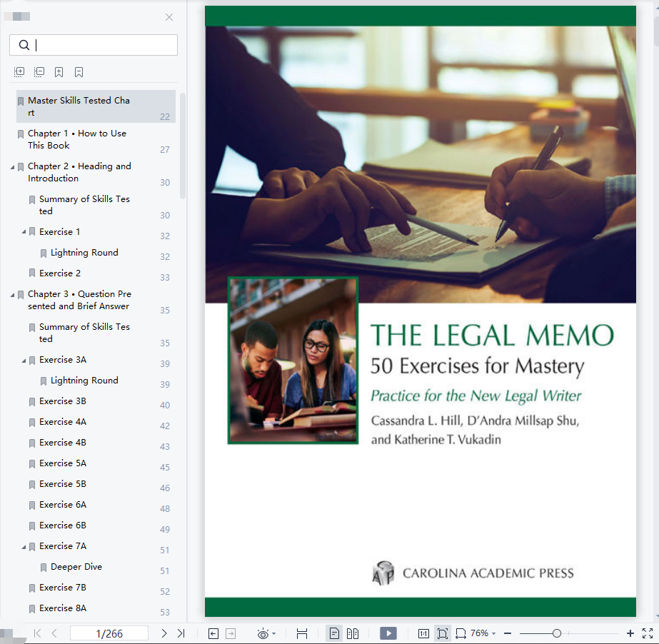Screen dimensions: 659x644
Task: Open the eye protection mode options
Action: pos(266,633)
